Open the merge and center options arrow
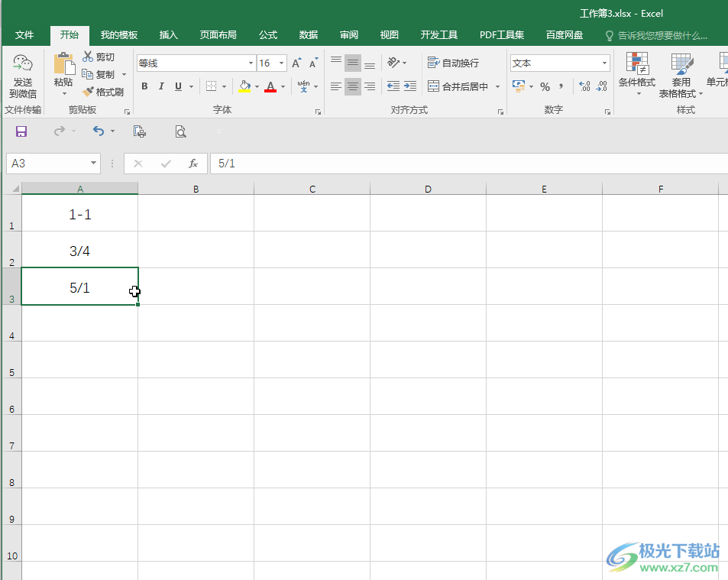The image size is (728, 580). tap(498, 86)
